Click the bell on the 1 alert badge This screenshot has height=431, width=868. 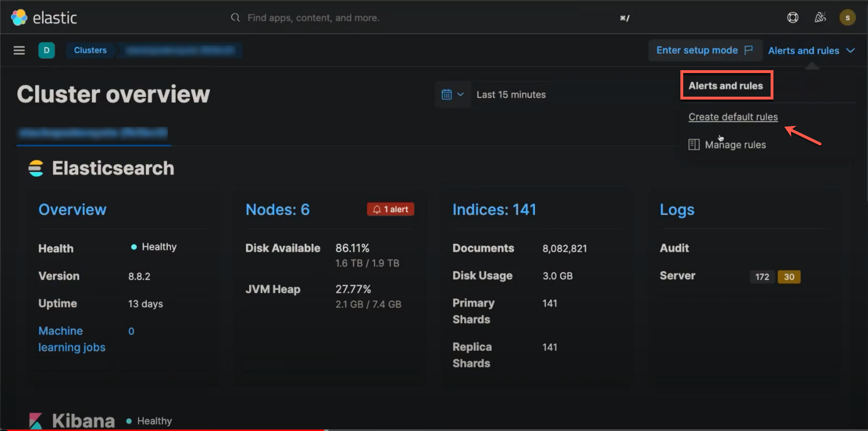377,209
